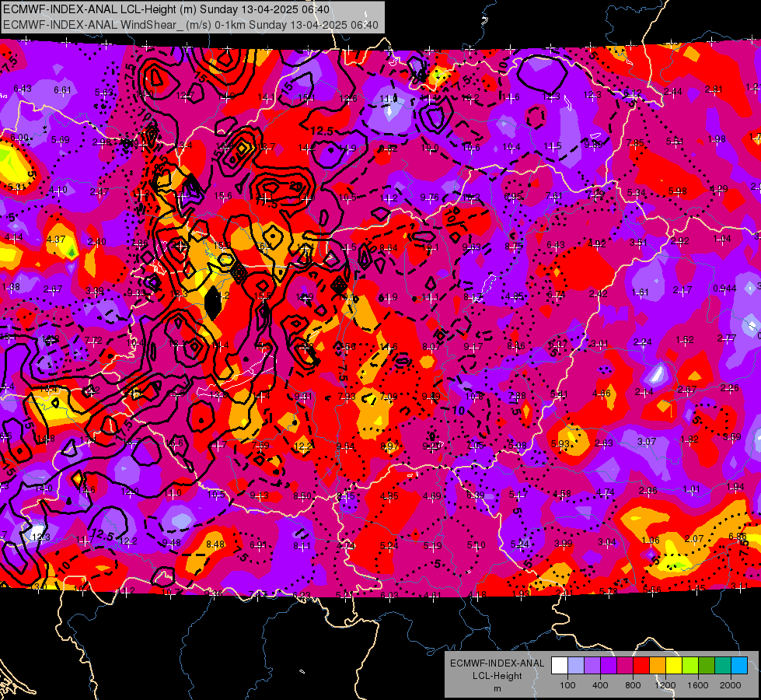Screen dimensions: 761x700
Task: Click the map value '4.66'
Action: point(602,394)
